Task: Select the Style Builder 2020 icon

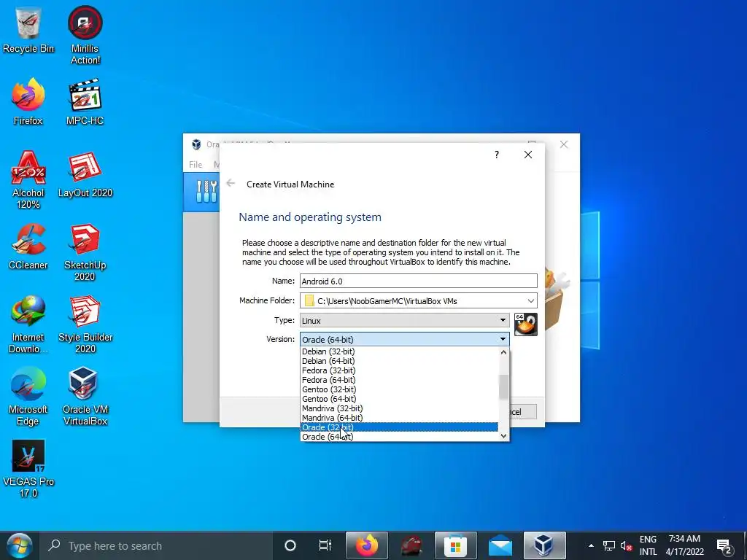Action: pyautogui.click(x=85, y=324)
